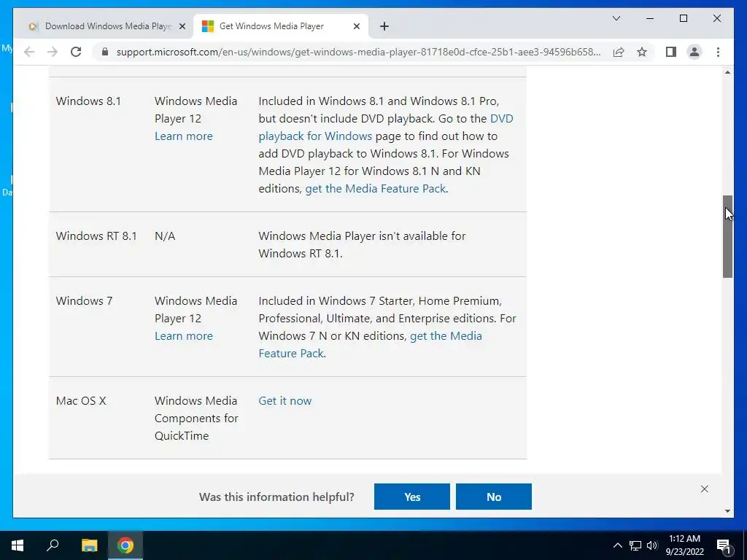
Task: Open taskbar search
Action: (x=53, y=545)
